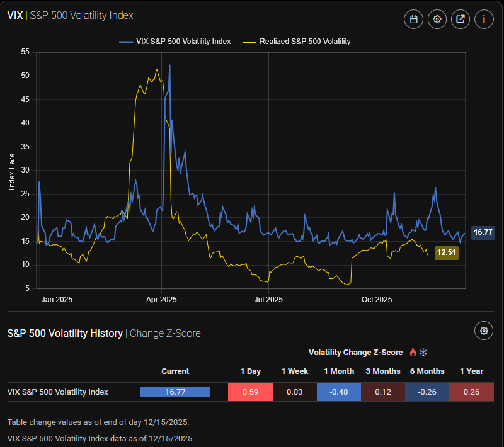Screen dimensions: 504x447
Task: Open the chart info icon
Action: [x=483, y=19]
